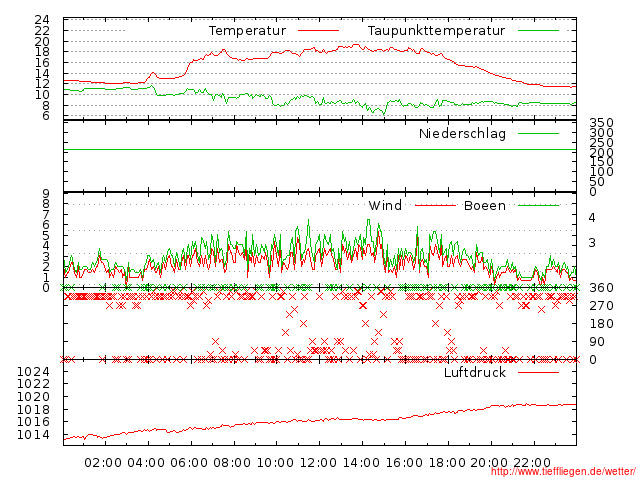
Task: Click the 1024 pressure axis label
Action: tap(33, 371)
